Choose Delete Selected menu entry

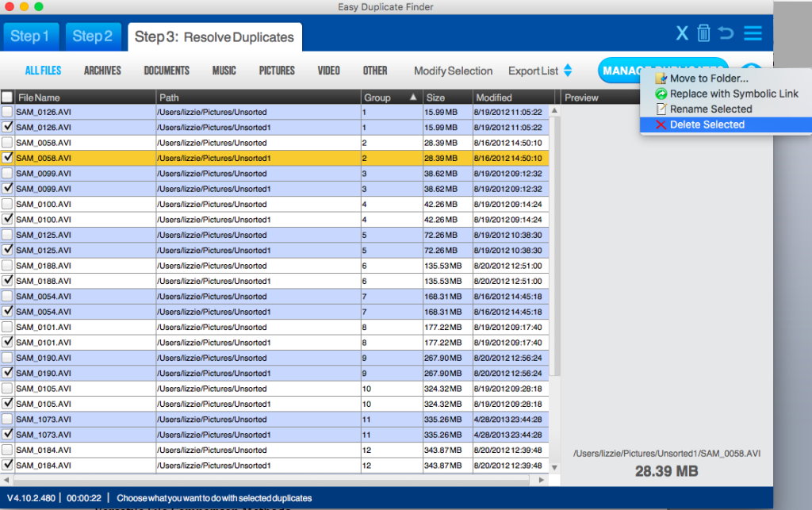(726, 125)
